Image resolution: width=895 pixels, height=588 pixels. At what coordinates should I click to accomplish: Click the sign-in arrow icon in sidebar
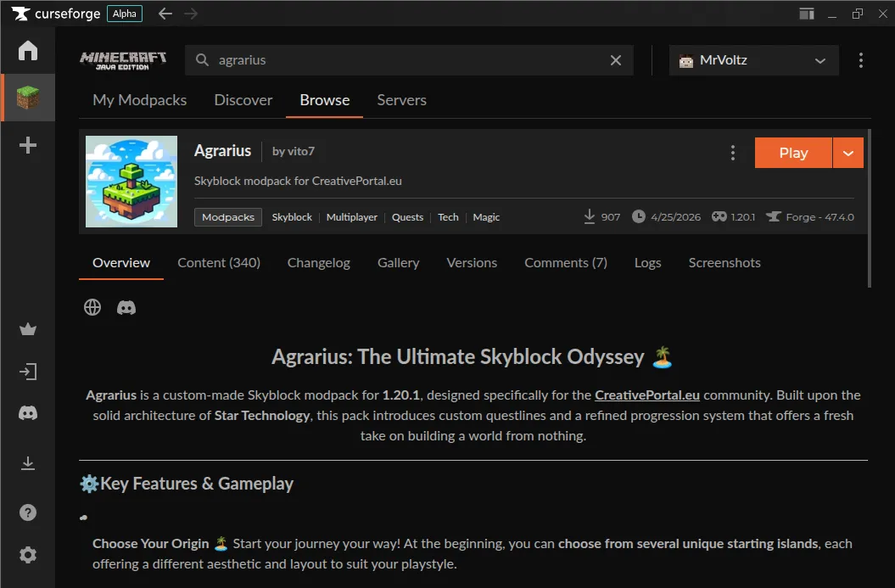[x=27, y=372]
